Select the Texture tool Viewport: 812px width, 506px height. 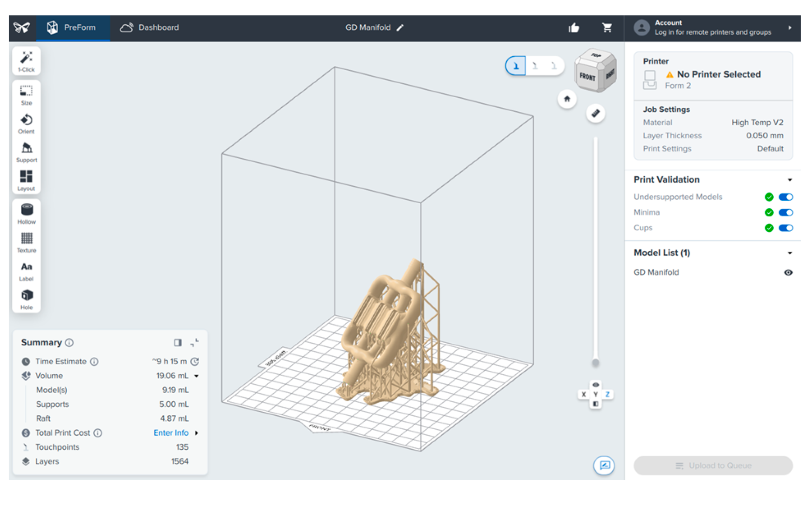(x=26, y=242)
